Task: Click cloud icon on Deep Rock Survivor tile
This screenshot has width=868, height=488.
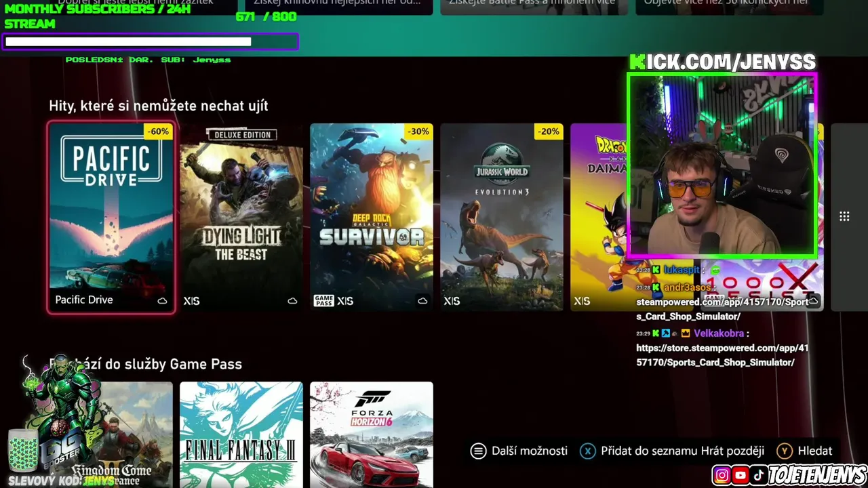Action: 422,300
